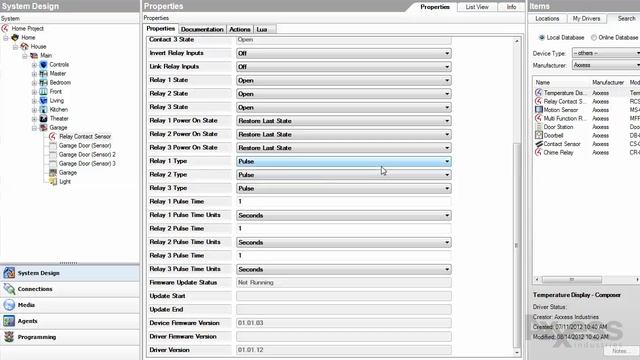
Task: Select the Local Database radio button
Action: click(542, 38)
